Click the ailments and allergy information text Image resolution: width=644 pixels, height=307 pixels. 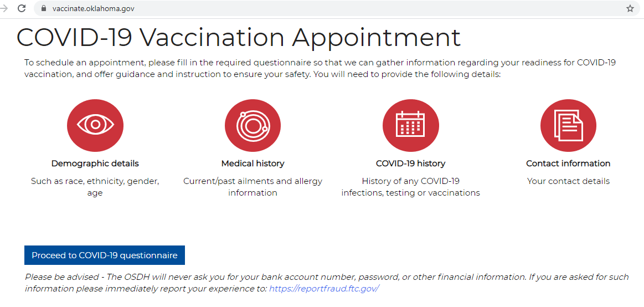pyautogui.click(x=253, y=187)
